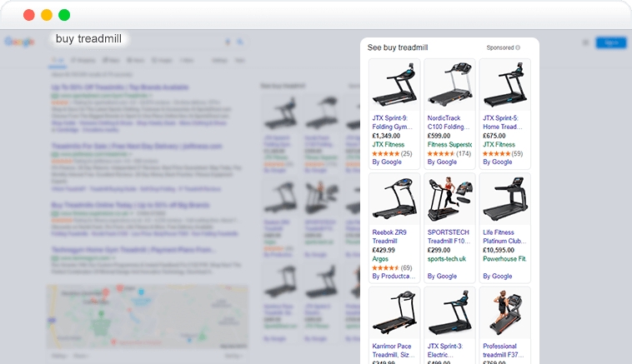This screenshot has width=632, height=364.
Task: Click the £1,349.00 price
Action: [386, 136]
